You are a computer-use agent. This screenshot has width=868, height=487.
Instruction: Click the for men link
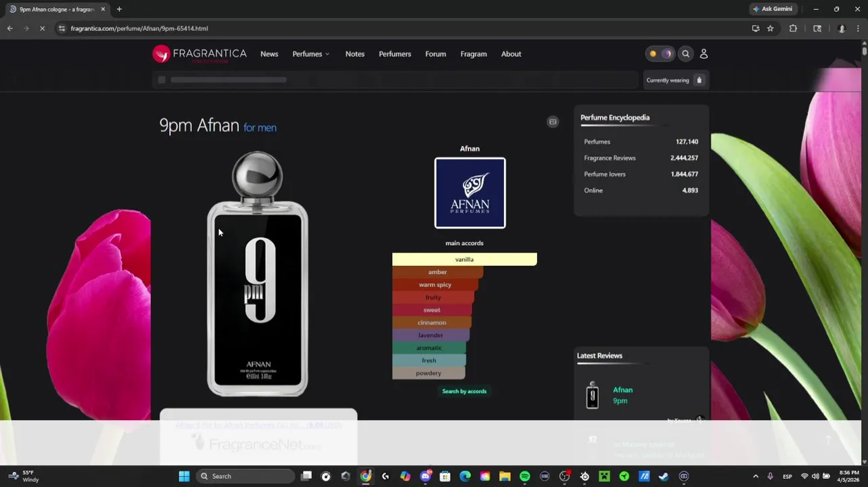260,128
